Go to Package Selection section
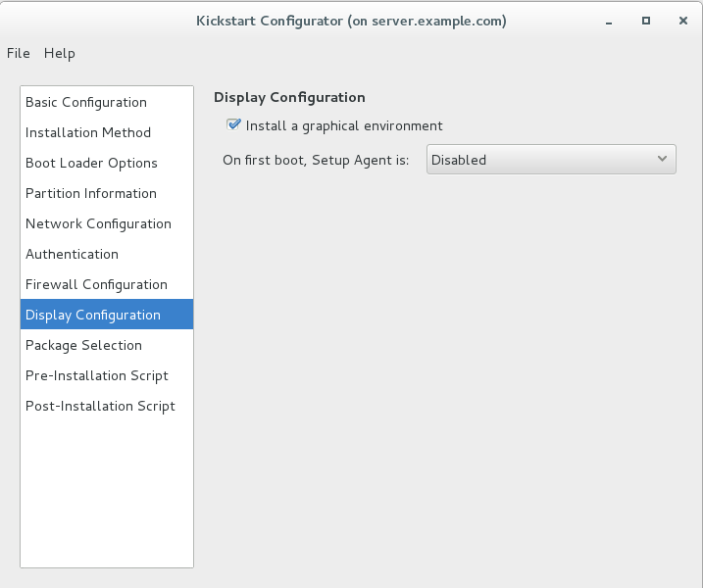 (x=83, y=345)
